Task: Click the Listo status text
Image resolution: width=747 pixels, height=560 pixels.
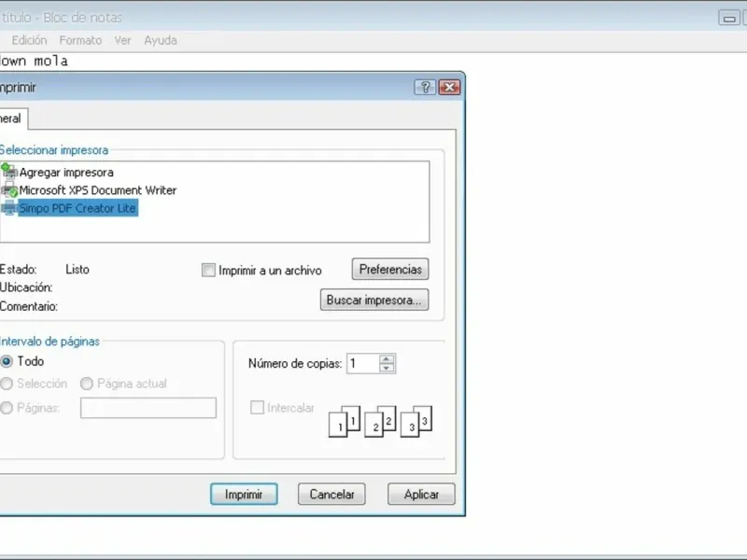Action: coord(78,270)
